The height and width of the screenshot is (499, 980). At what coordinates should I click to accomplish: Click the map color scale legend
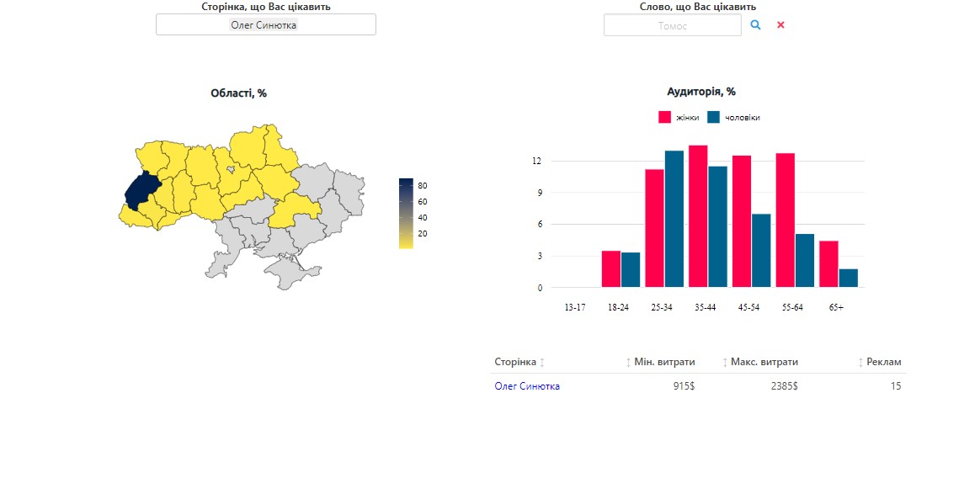coord(406,213)
